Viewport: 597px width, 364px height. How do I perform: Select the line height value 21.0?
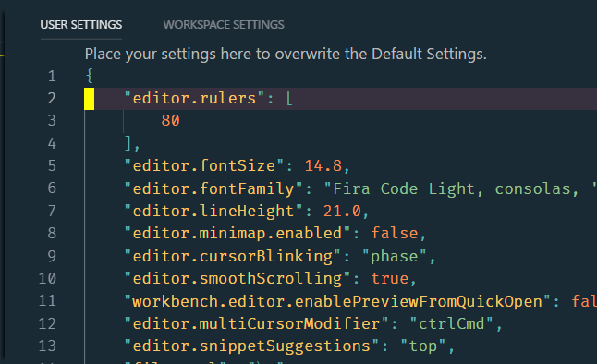(x=342, y=211)
